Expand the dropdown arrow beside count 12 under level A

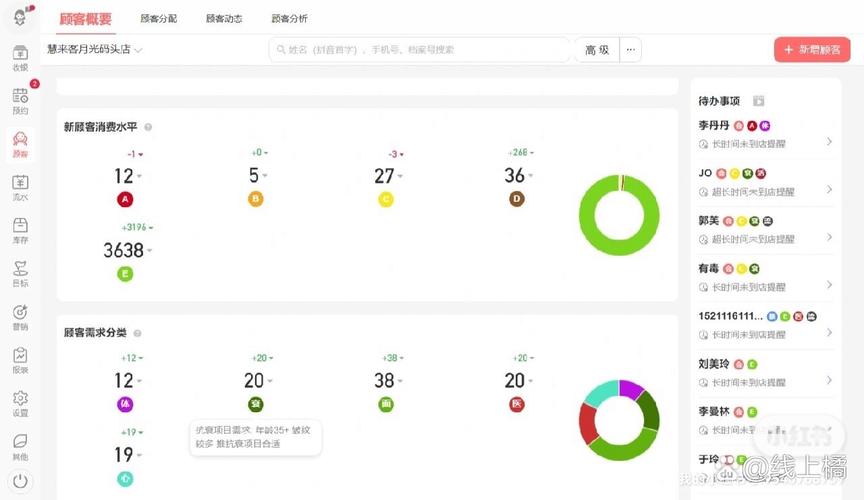pyautogui.click(x=139, y=176)
